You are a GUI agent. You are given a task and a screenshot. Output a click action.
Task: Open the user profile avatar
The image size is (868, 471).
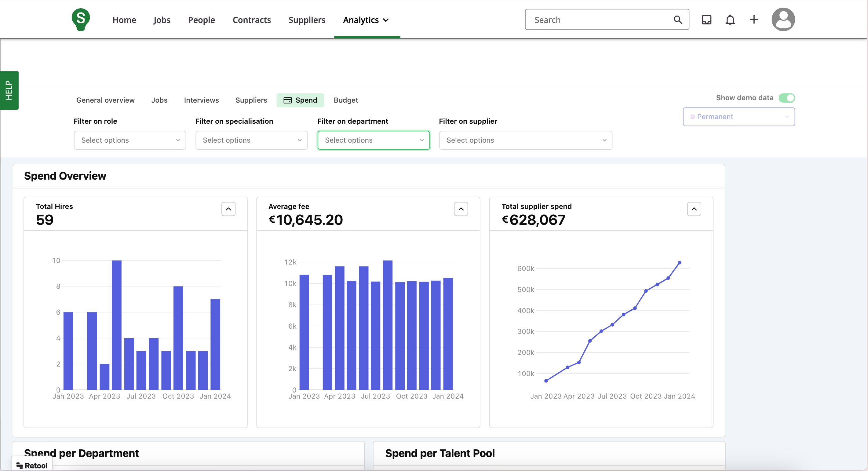[x=783, y=20]
